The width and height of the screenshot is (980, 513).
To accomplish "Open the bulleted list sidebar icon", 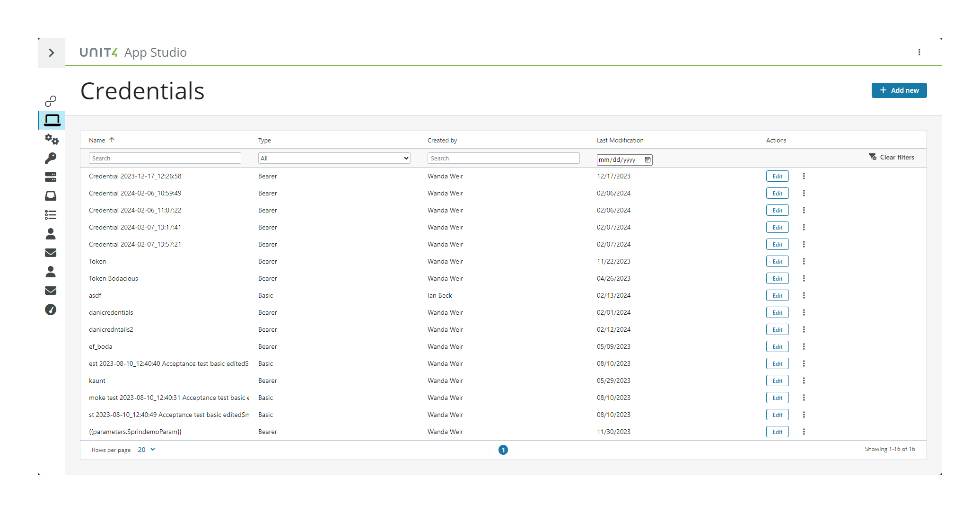I will 51,215.
